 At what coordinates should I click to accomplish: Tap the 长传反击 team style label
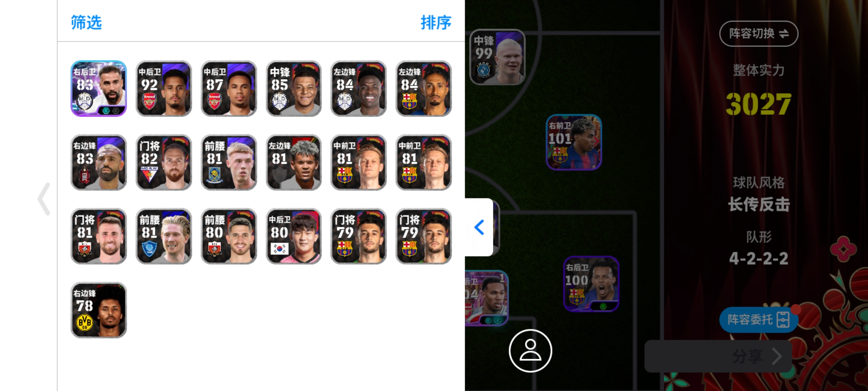(x=758, y=205)
